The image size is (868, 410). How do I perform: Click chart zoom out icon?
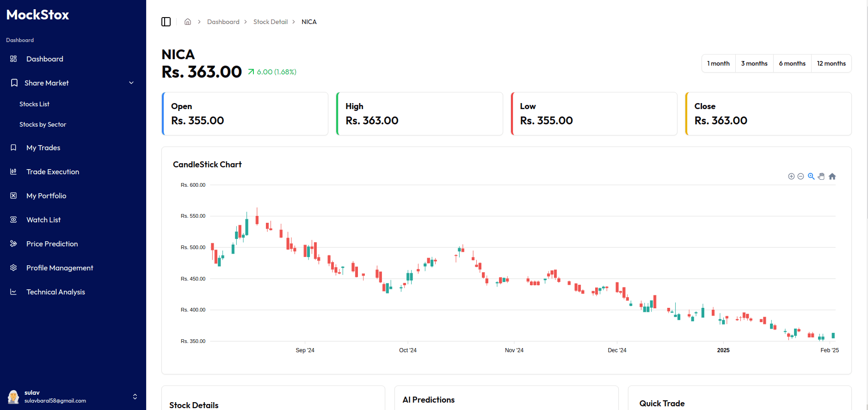(x=800, y=177)
